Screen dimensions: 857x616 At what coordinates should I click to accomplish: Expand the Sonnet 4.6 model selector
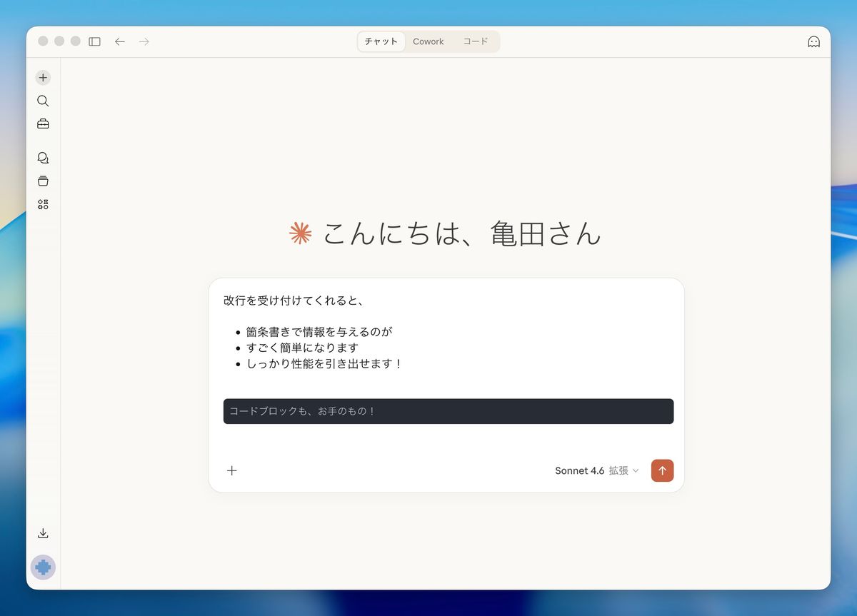click(x=596, y=470)
